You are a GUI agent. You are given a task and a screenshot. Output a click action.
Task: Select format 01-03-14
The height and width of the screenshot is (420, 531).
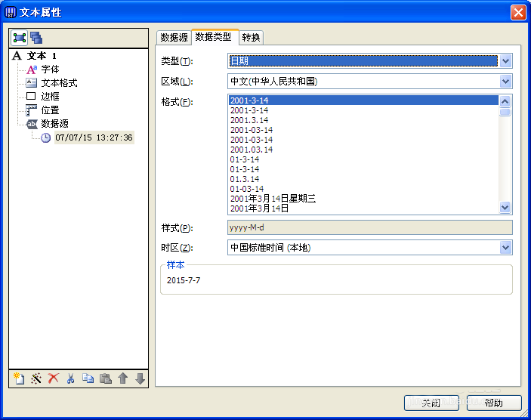(x=364, y=189)
